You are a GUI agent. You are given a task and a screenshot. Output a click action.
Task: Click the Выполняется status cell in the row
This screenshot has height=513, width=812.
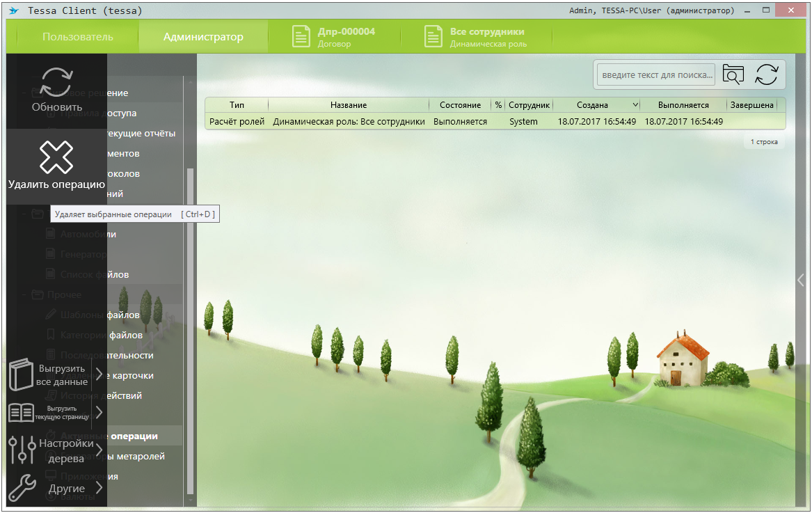point(461,122)
